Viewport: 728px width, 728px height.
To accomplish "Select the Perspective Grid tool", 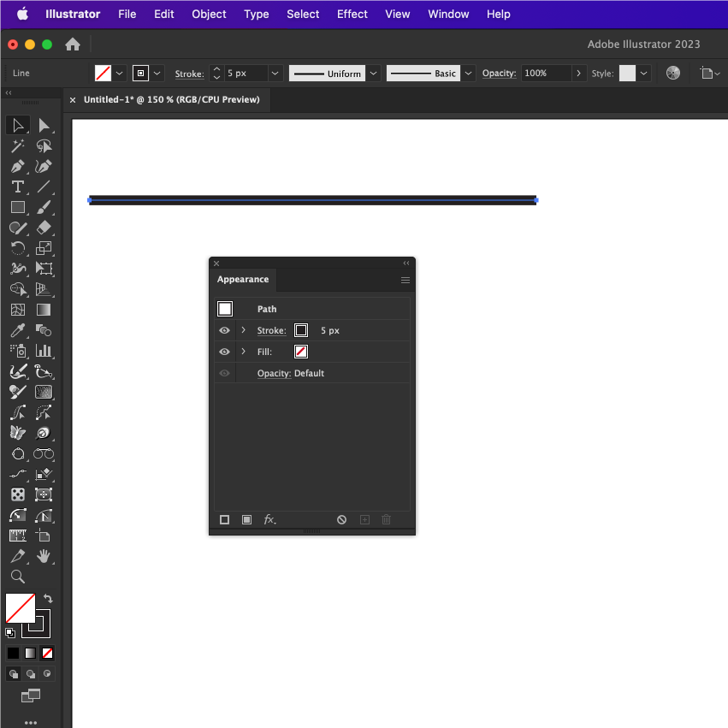I will pos(44,289).
